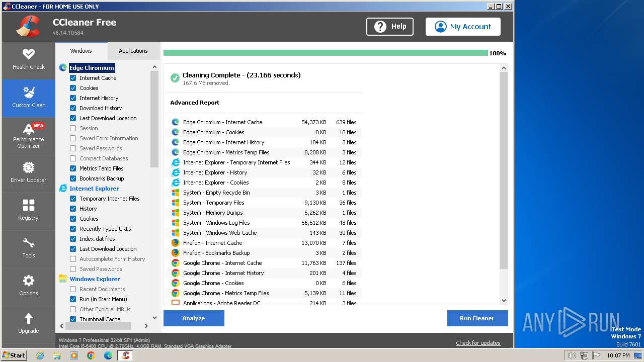Click down arrow of report scrollbar
Viewport: 644px width, 362px height.
[x=504, y=301]
